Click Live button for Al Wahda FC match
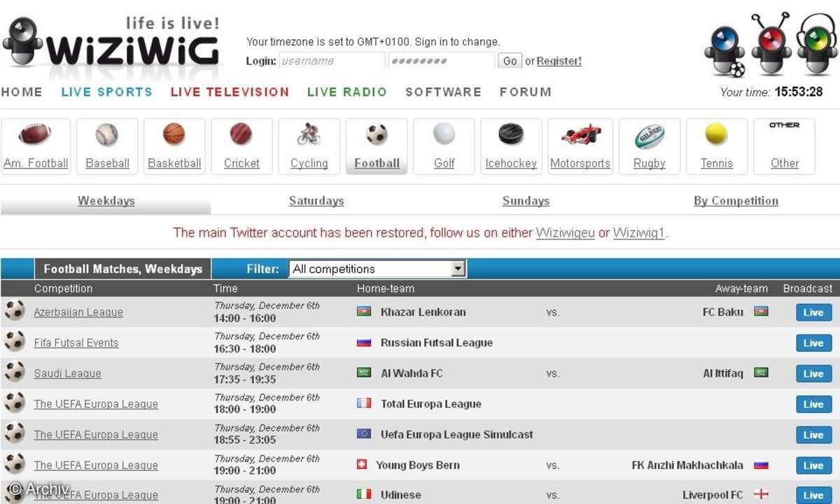The image size is (840, 504). point(813,374)
